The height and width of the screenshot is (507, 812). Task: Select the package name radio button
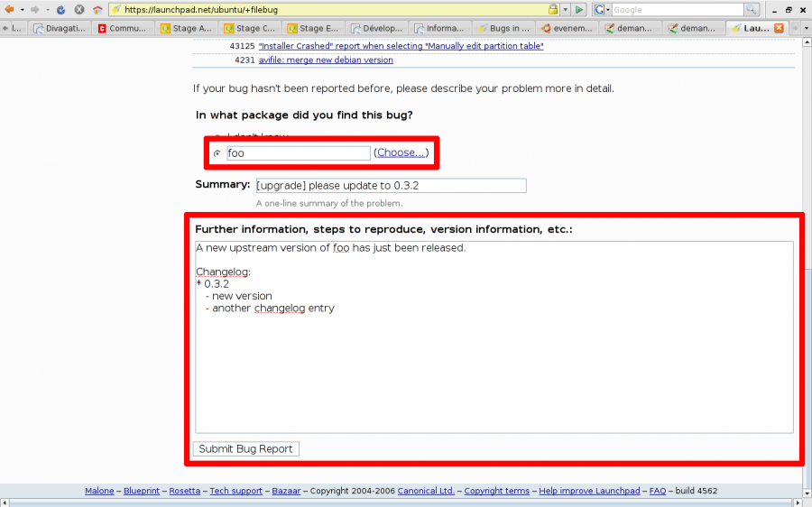(217, 153)
